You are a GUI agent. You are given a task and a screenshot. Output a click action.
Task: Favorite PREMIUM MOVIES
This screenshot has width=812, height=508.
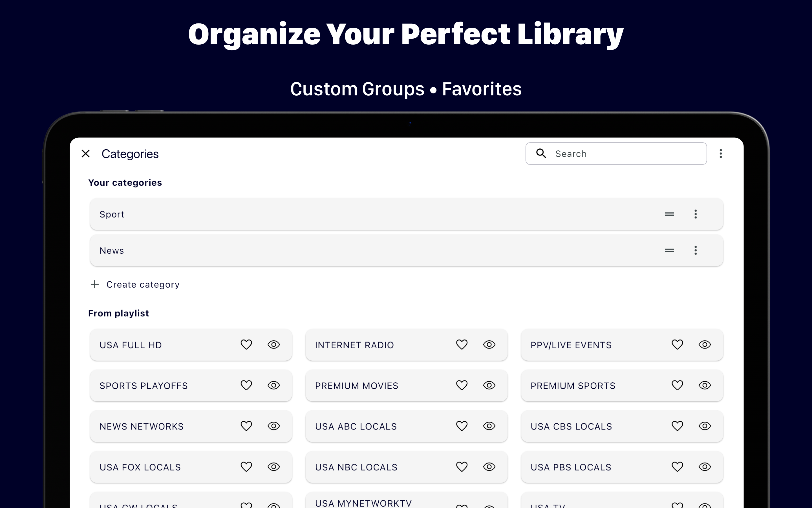(x=462, y=385)
